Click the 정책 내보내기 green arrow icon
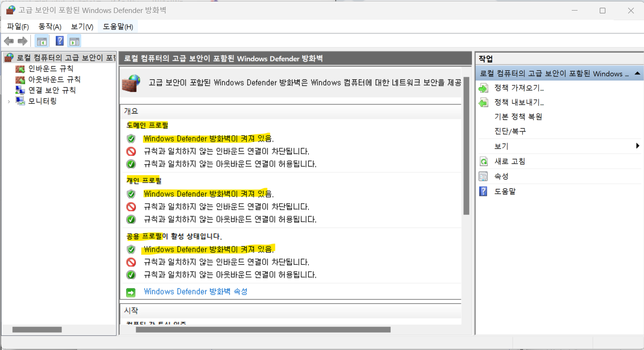This screenshot has width=644, height=350. pos(484,103)
